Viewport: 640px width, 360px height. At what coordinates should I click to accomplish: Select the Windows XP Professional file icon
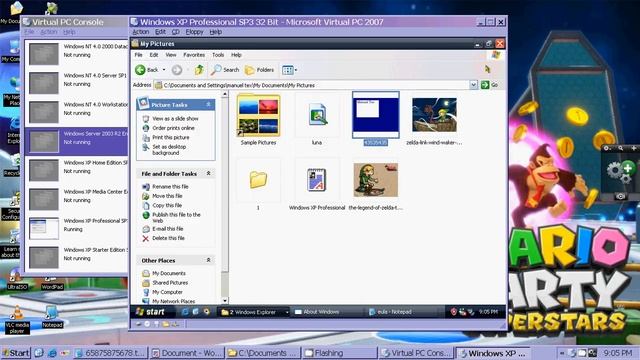point(317,180)
